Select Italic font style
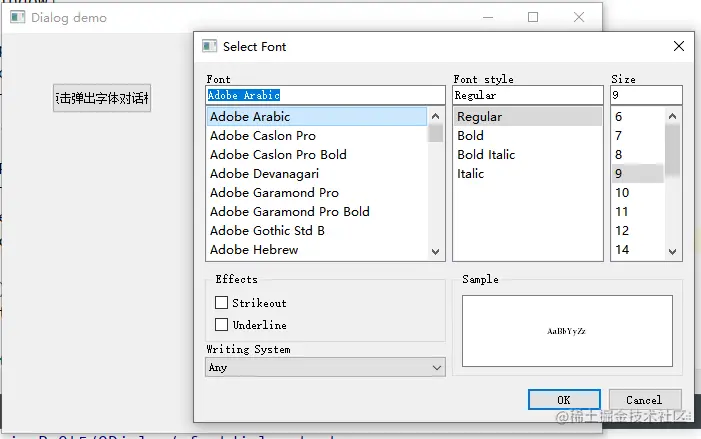Screen dimensions: 701x439 coord(471,173)
